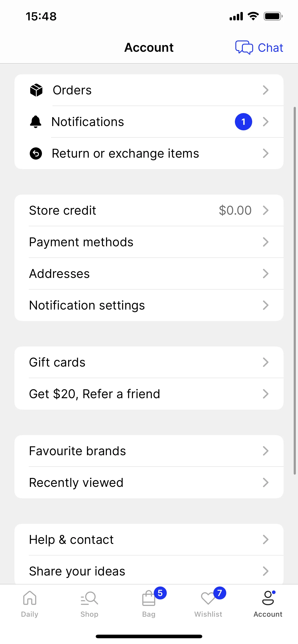Click the vertical scrollbar on the right edge
The height and width of the screenshot is (644, 298).
(295, 291)
